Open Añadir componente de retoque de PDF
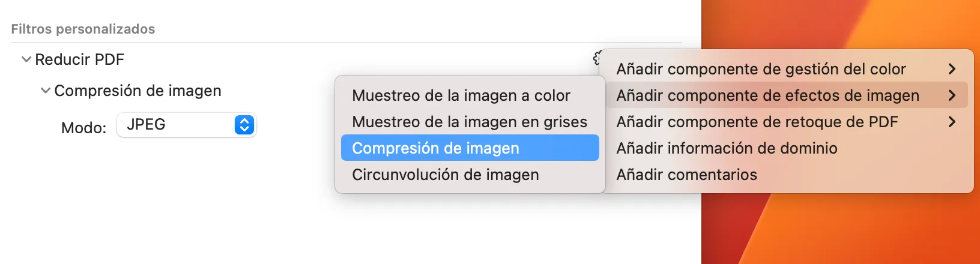 787,122
